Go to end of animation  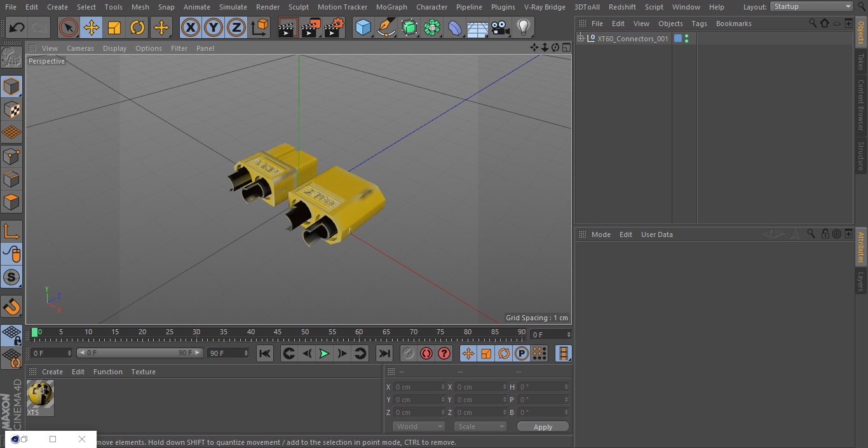tap(384, 353)
